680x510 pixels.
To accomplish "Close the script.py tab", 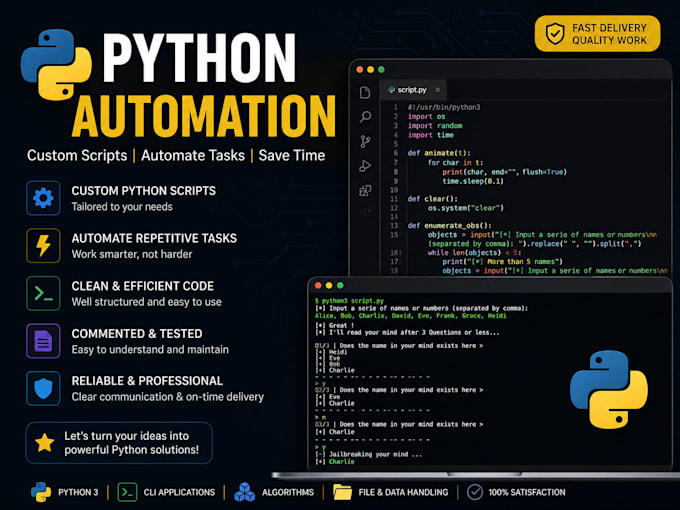I will click(x=438, y=90).
